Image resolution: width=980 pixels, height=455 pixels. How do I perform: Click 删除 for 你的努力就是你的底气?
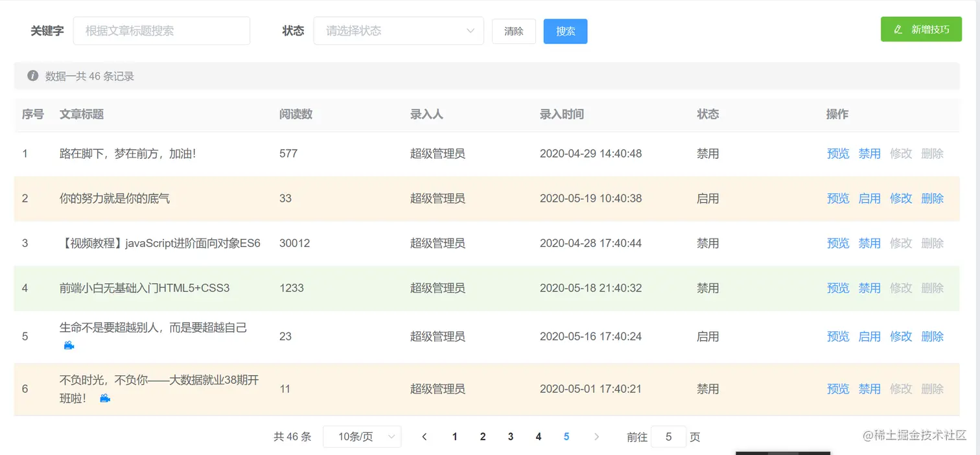click(933, 198)
